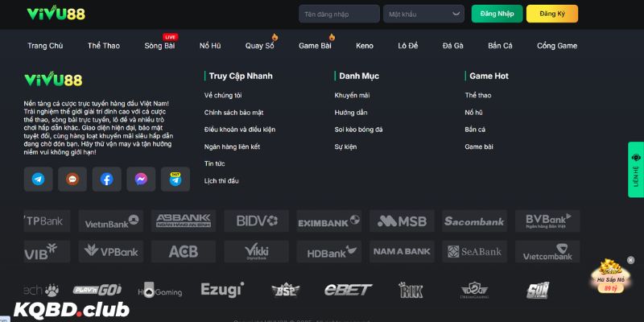The image size is (644, 322).
Task: Open the Chính sách bảo mật link
Action: pos(233,113)
